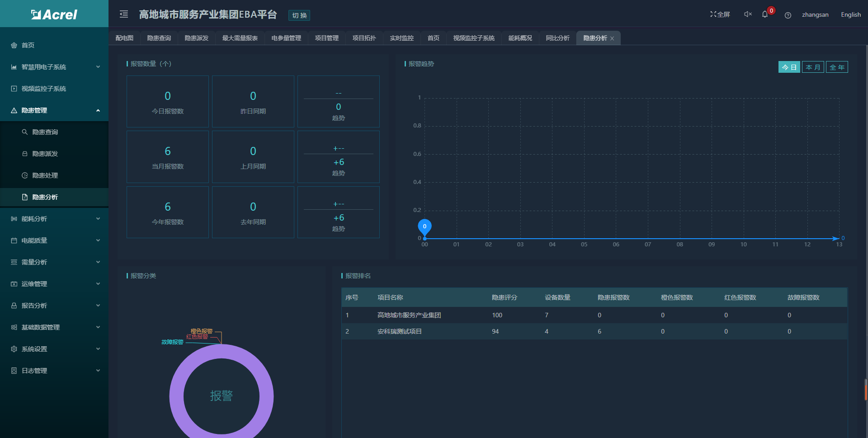The image size is (868, 438).
Task: Go to 首页 in the sidebar
Action: [28, 45]
